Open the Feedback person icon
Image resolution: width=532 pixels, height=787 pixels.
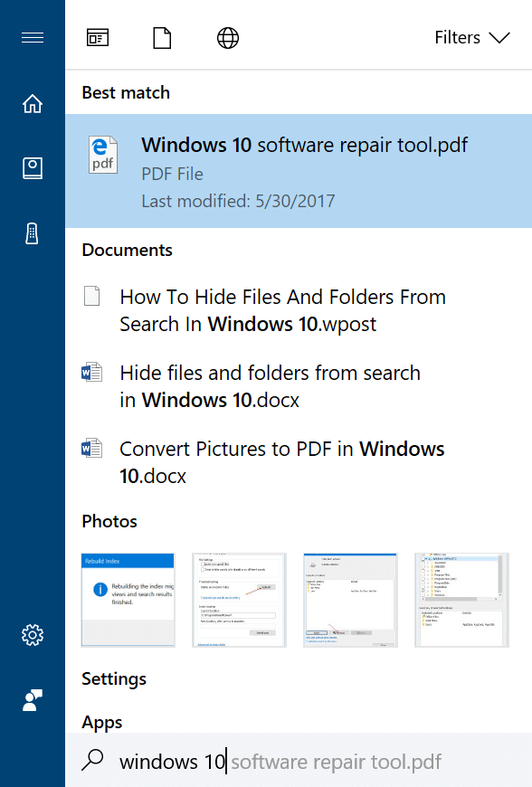click(x=33, y=699)
